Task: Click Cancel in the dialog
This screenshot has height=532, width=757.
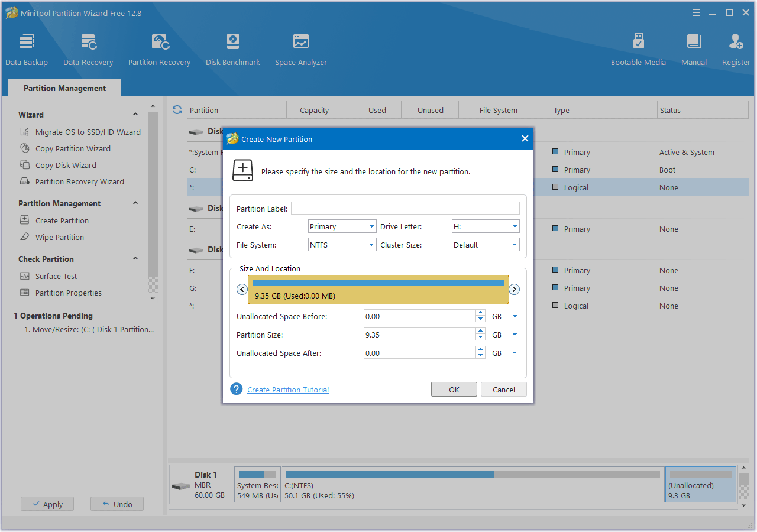Action: tap(504, 390)
